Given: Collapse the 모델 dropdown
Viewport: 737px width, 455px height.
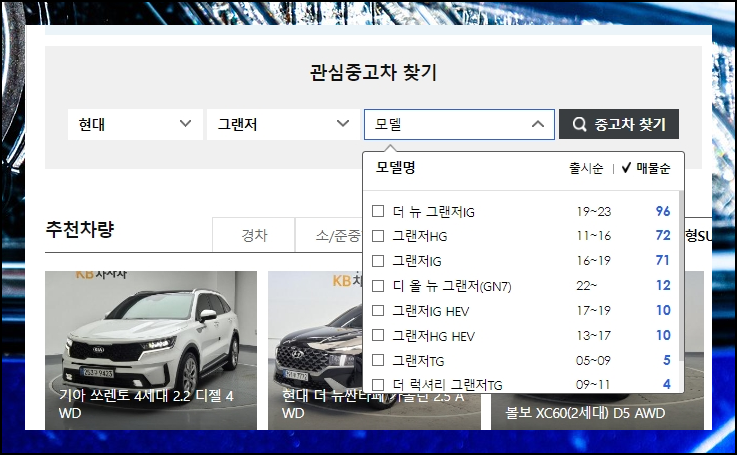Looking at the screenshot, I should click(459, 125).
